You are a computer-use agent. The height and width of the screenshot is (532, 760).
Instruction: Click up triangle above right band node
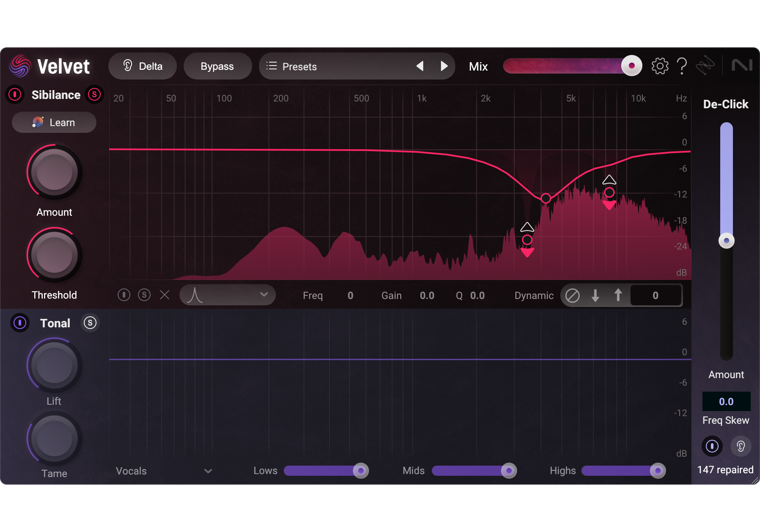tap(609, 180)
